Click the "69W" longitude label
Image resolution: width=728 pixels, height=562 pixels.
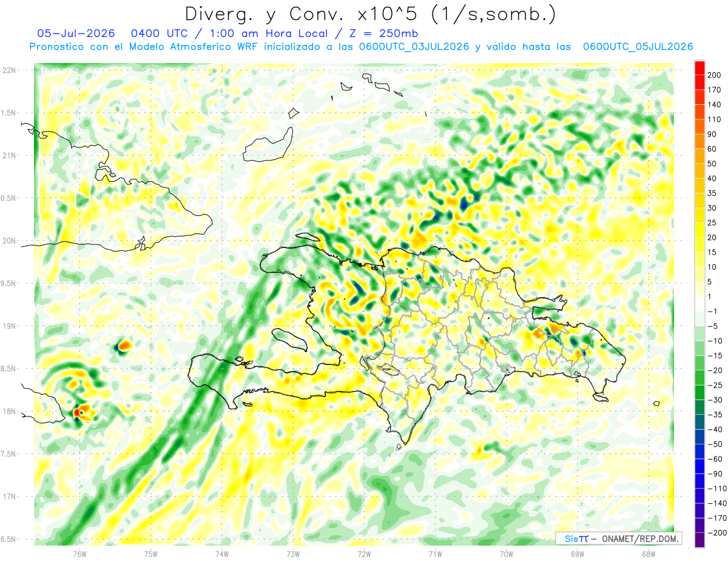(578, 554)
